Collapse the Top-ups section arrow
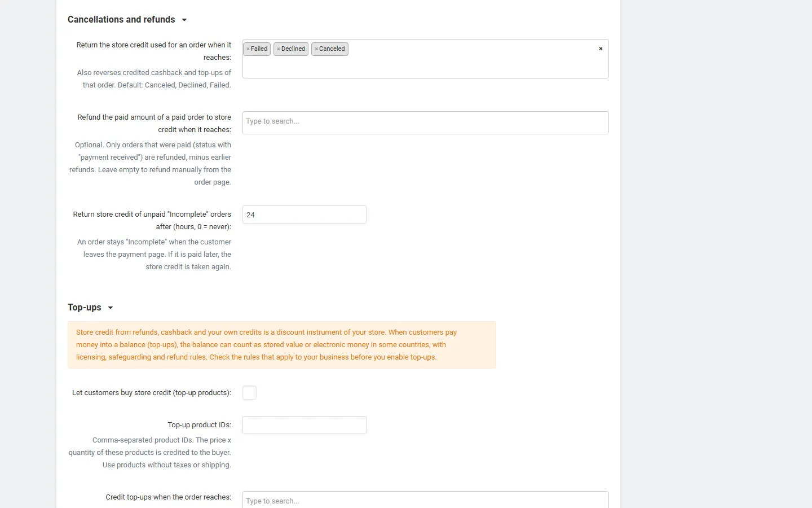The height and width of the screenshot is (508, 812). click(x=111, y=308)
